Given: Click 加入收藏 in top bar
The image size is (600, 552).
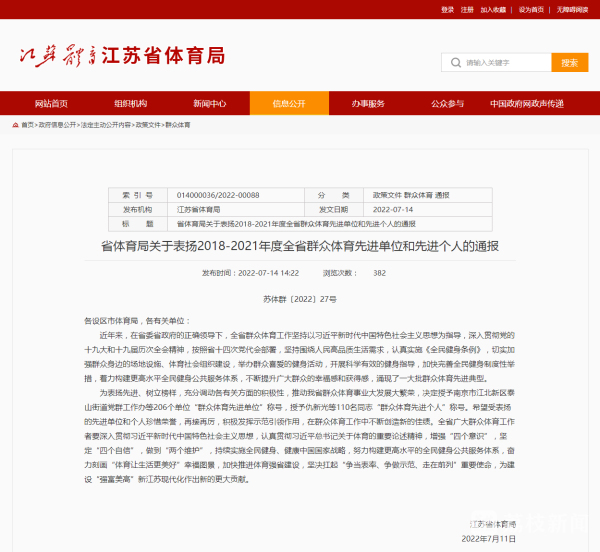Looking at the screenshot, I should tap(493, 9).
